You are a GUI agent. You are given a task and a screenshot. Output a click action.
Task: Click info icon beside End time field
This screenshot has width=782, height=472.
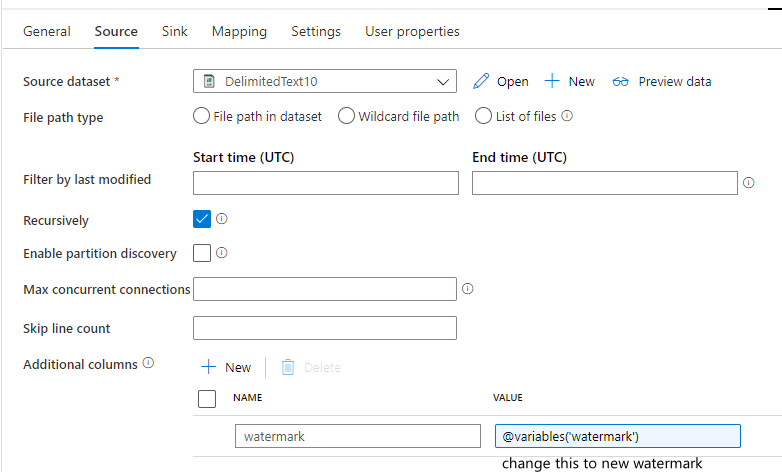[x=748, y=183]
